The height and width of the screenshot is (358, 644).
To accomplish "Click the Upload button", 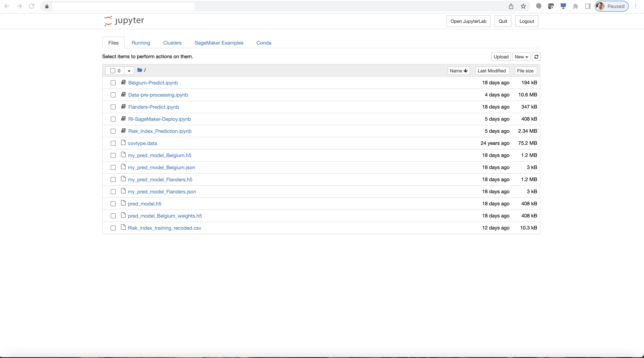I will pos(501,57).
